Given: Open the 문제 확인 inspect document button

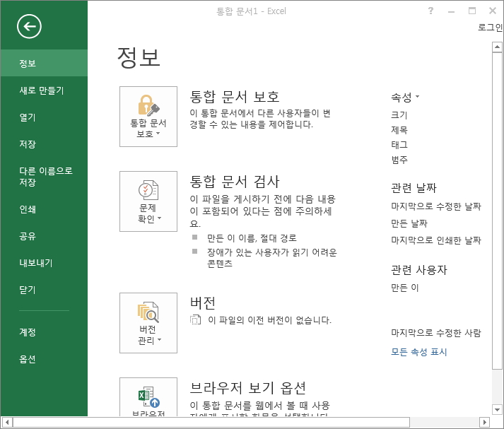Looking at the screenshot, I should [148, 201].
